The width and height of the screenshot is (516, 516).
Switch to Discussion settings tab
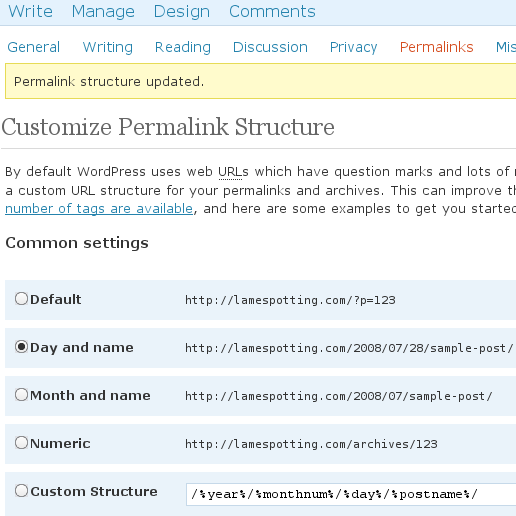point(270,47)
